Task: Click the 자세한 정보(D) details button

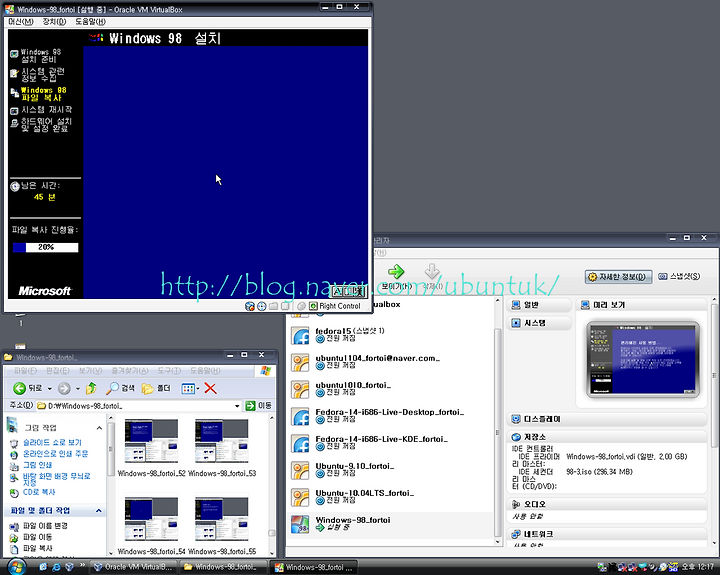Action: [x=619, y=276]
